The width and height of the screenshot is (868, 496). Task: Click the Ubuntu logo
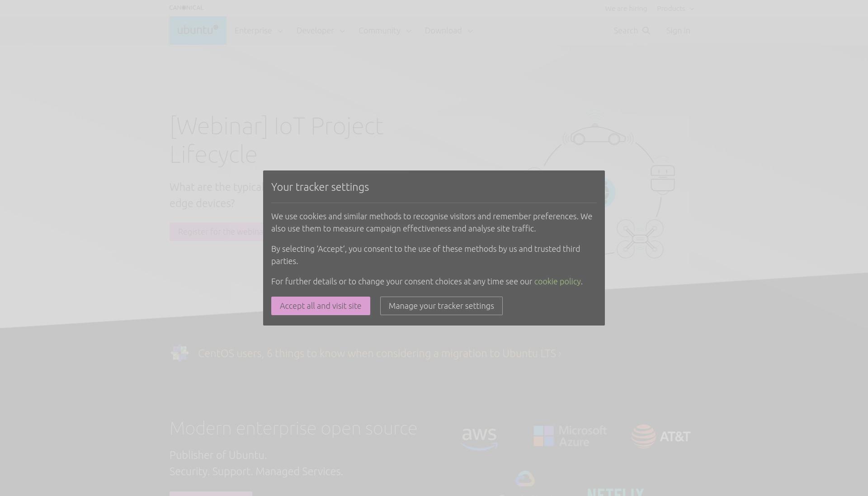tap(198, 30)
